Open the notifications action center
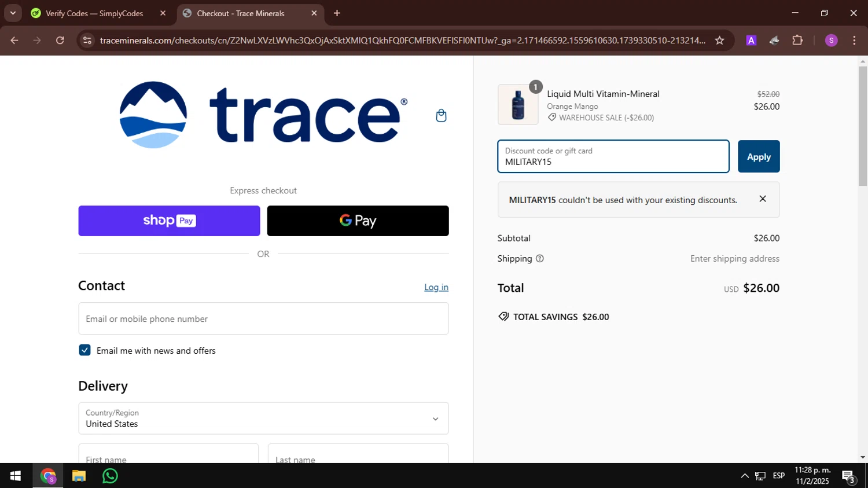The image size is (868, 488). click(849, 476)
